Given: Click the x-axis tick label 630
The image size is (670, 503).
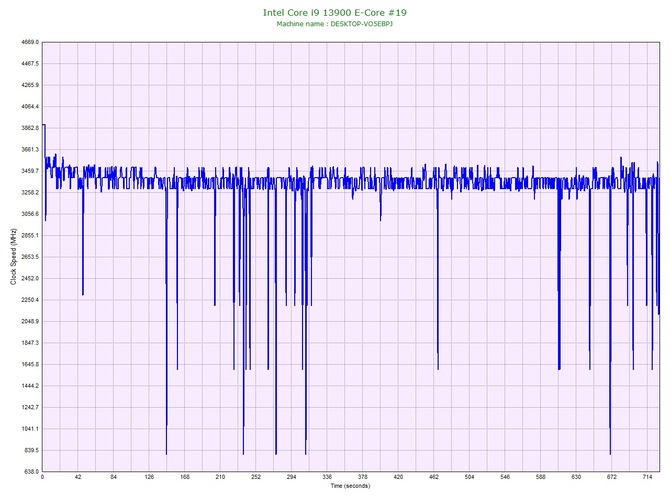Looking at the screenshot, I should (576, 477).
